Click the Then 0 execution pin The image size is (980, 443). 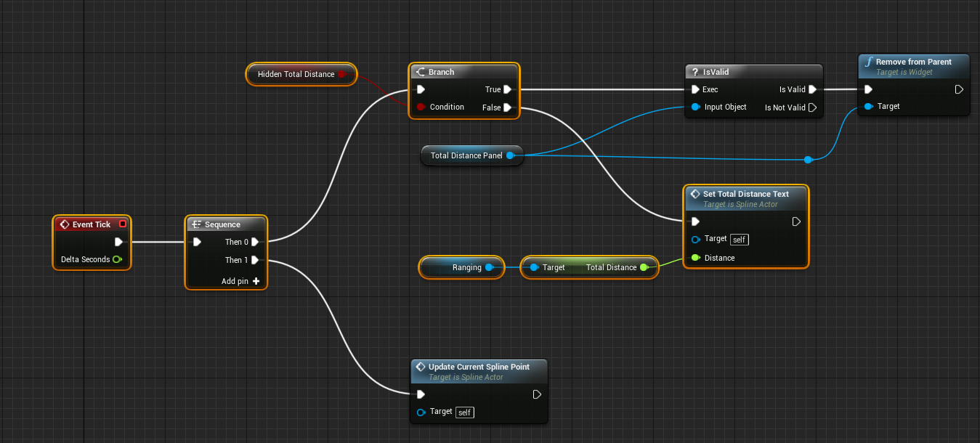[x=255, y=242]
